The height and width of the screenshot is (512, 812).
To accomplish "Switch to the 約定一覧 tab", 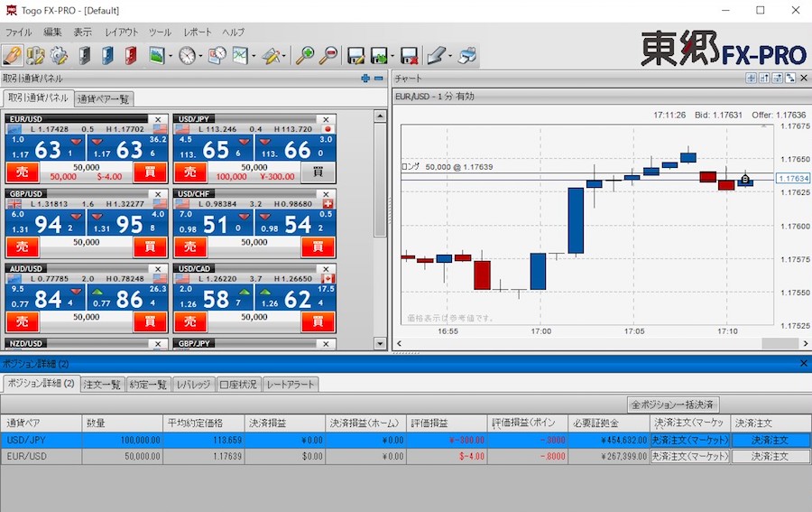I will [x=148, y=385].
